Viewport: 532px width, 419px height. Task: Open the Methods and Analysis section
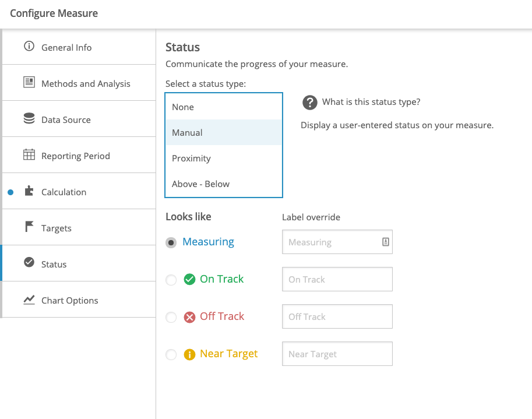[79, 82]
